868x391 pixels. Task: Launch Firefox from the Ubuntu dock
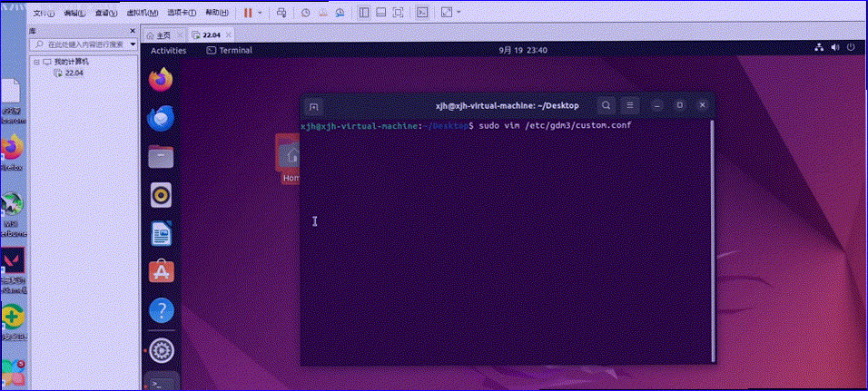pos(161,80)
